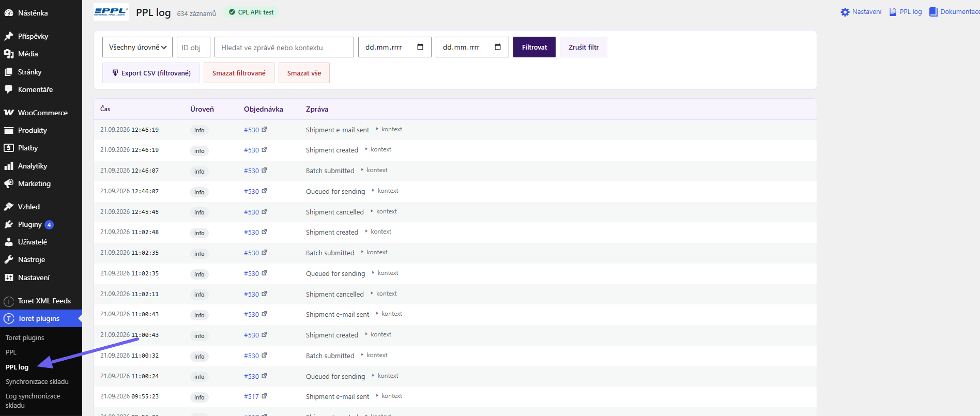Expand kontext for 12:46:19 Shipment e-mail sent
The height and width of the screenshot is (416, 980).
(389, 129)
